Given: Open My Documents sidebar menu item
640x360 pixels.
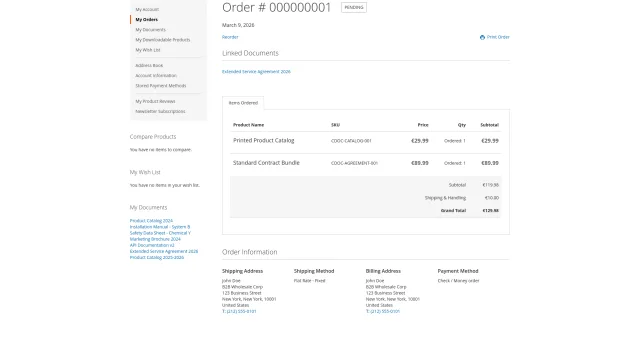Looking at the screenshot, I should 151,30.
